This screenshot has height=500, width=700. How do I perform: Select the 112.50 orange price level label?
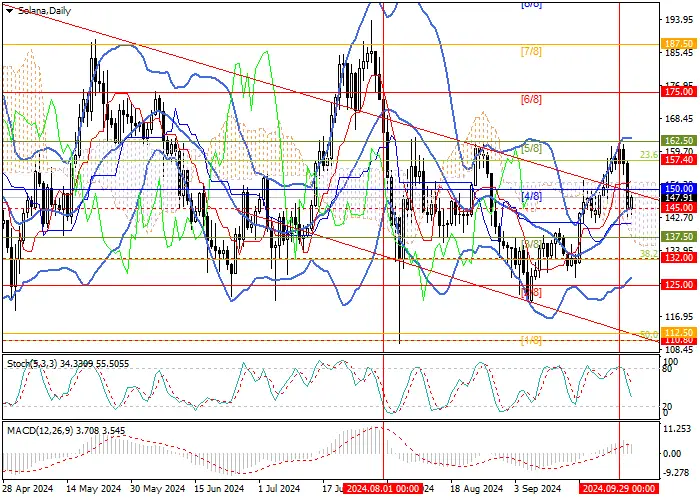679,333
